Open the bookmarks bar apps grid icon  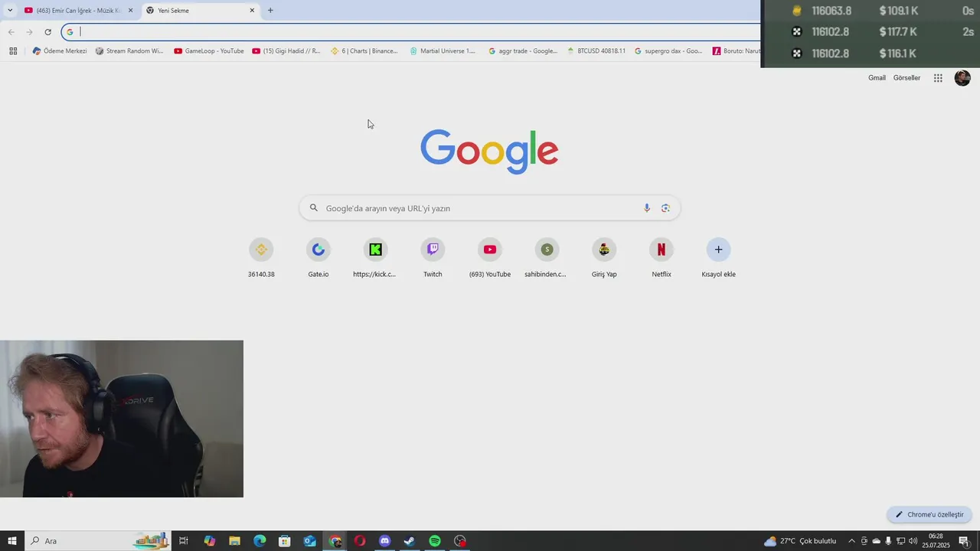pos(13,51)
